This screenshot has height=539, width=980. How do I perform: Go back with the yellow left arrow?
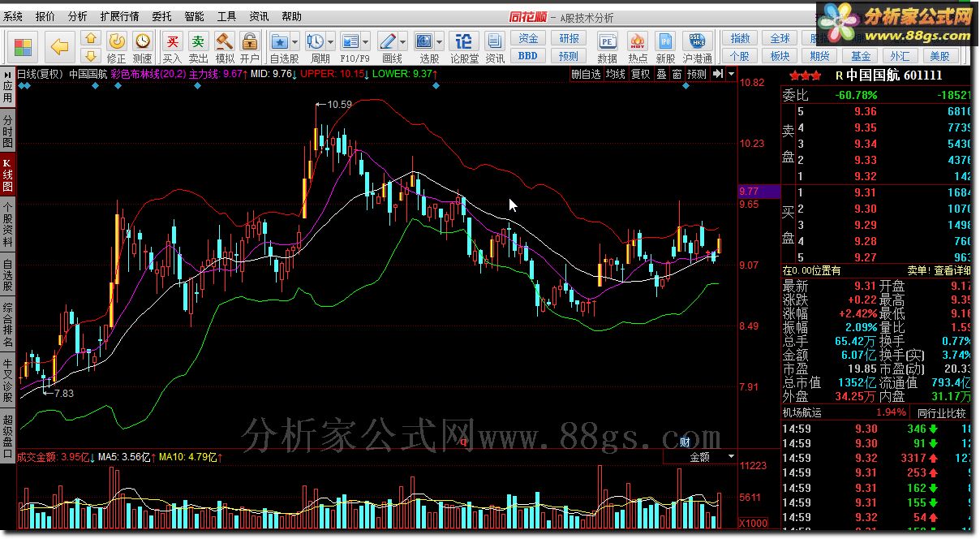click(59, 46)
